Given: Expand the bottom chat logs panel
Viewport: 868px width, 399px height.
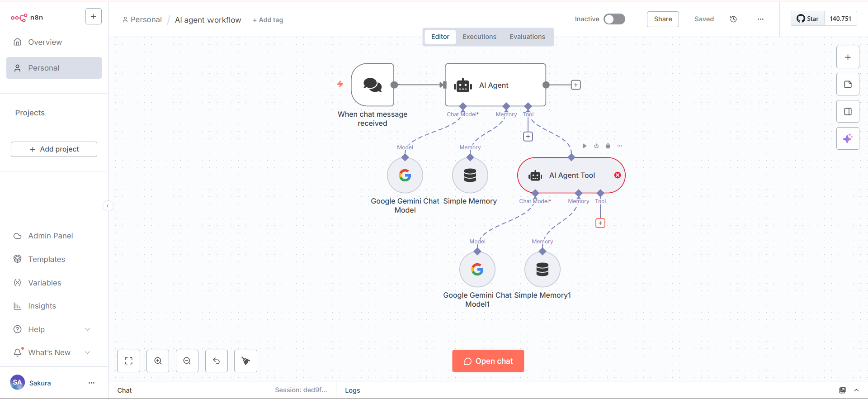Looking at the screenshot, I should coord(856,390).
